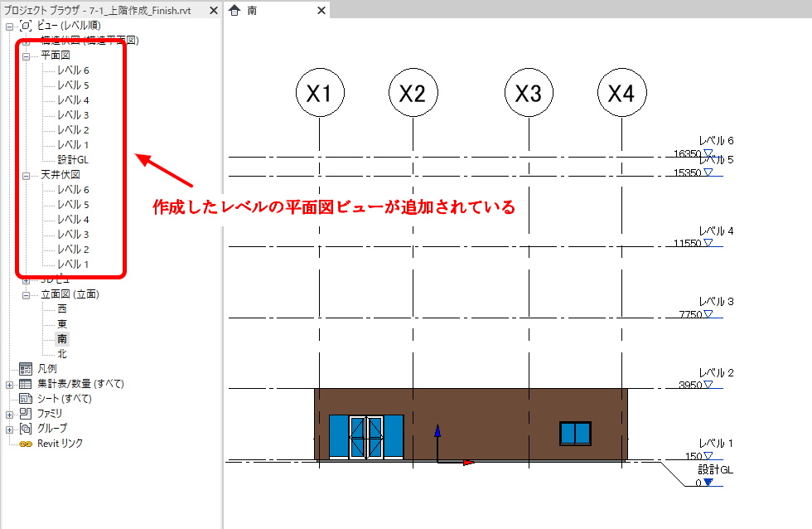Select the 東 elevation view

tap(62, 324)
